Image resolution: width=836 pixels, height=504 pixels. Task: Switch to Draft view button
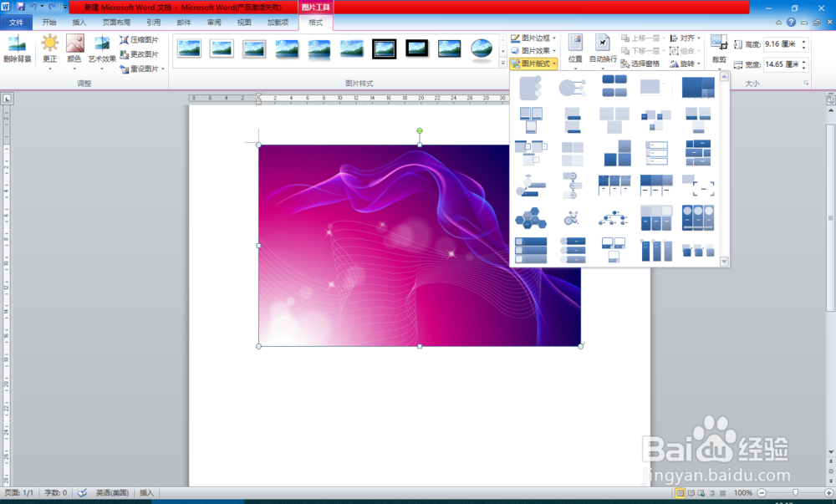(722, 493)
